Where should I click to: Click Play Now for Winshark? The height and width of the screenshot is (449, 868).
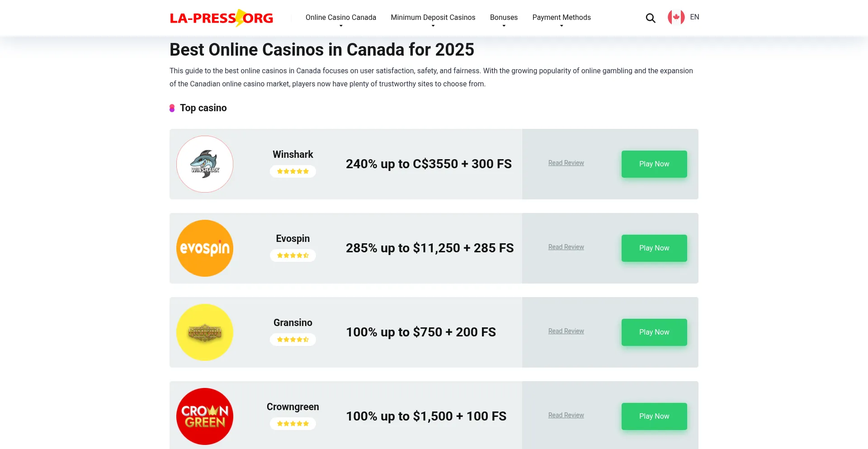[x=654, y=164]
